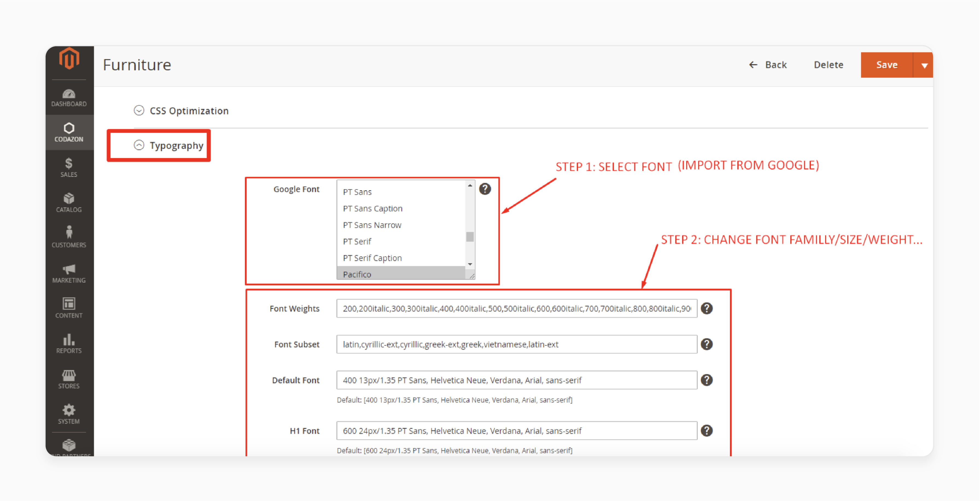Click the help icon beside Google Font
The width and height of the screenshot is (980, 501).
point(485,189)
